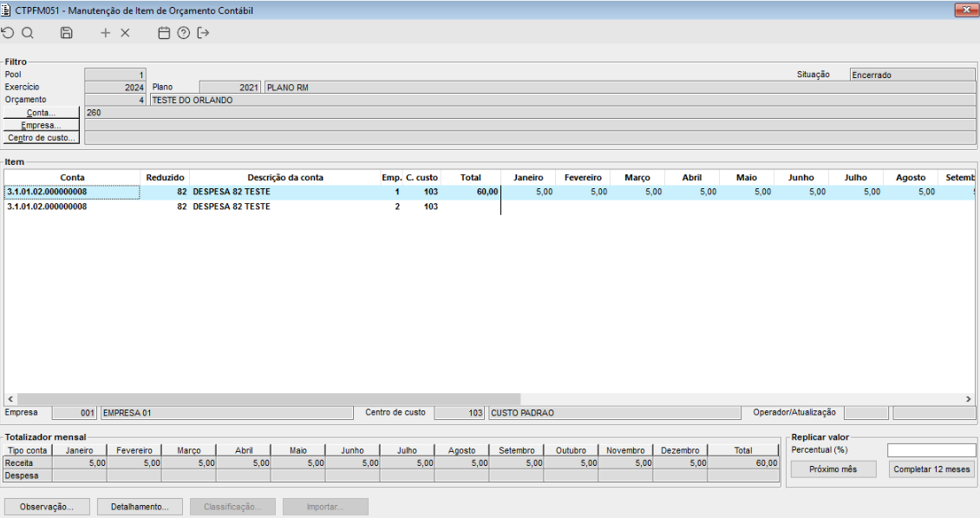980x518 pixels.
Task: Click the Próximo mês button
Action: coord(833,469)
